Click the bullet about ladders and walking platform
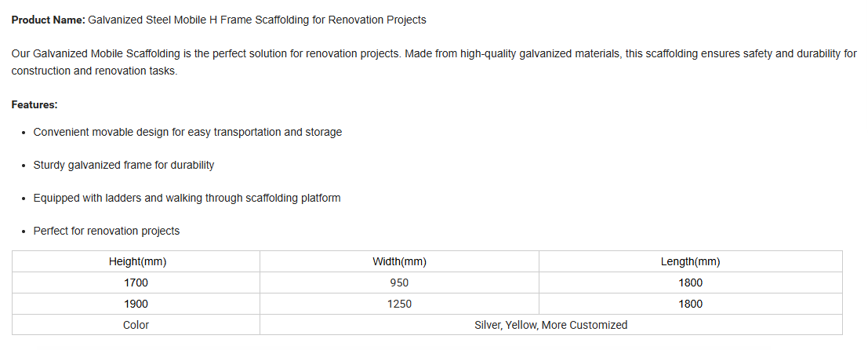The image size is (868, 350). click(x=187, y=198)
